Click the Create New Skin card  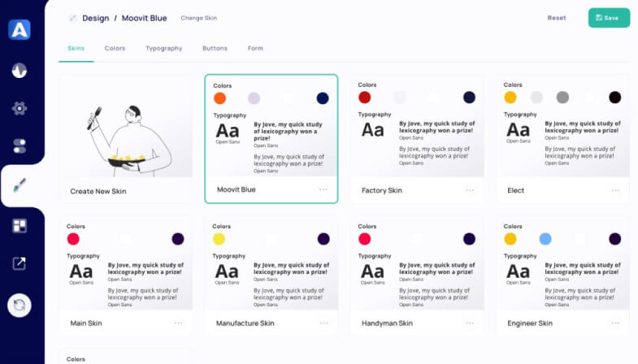click(126, 138)
